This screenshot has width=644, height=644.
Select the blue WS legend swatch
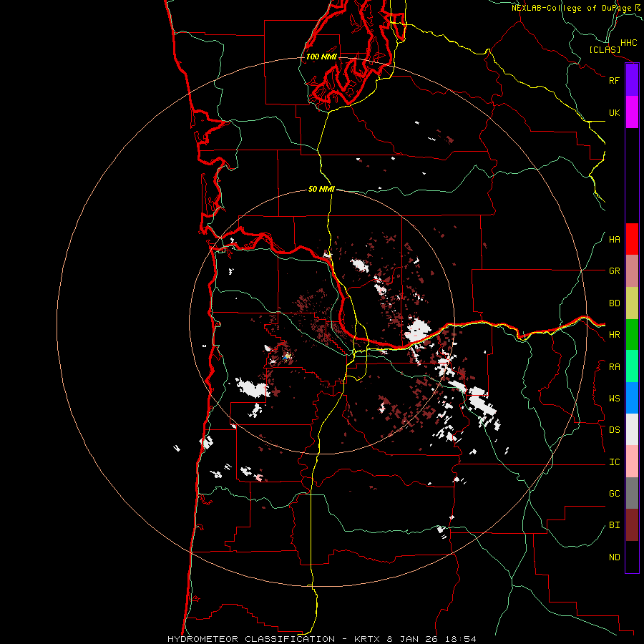point(632,398)
